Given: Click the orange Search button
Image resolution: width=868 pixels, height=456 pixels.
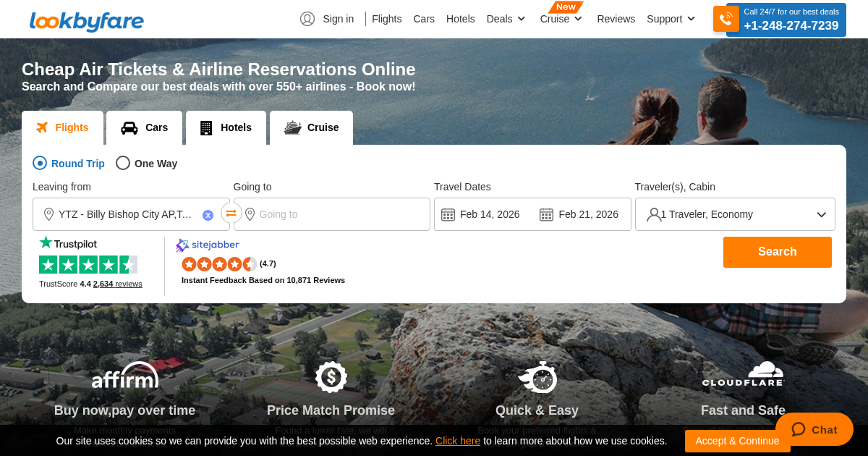Looking at the screenshot, I should (x=778, y=252).
